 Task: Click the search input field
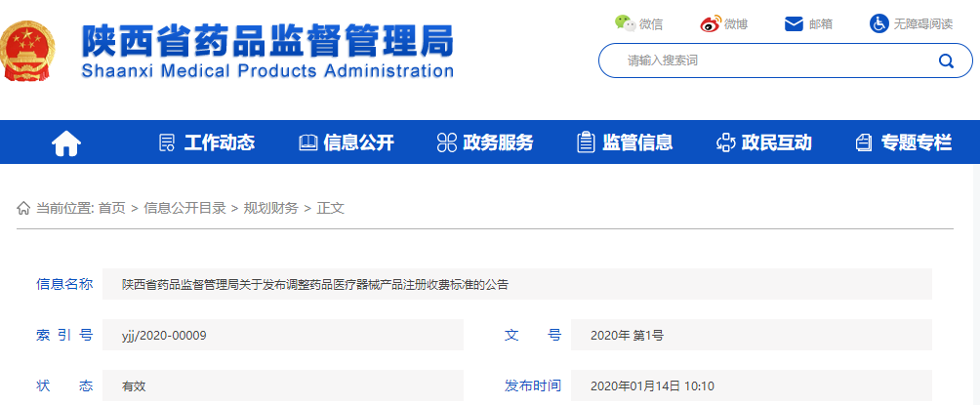click(771, 61)
